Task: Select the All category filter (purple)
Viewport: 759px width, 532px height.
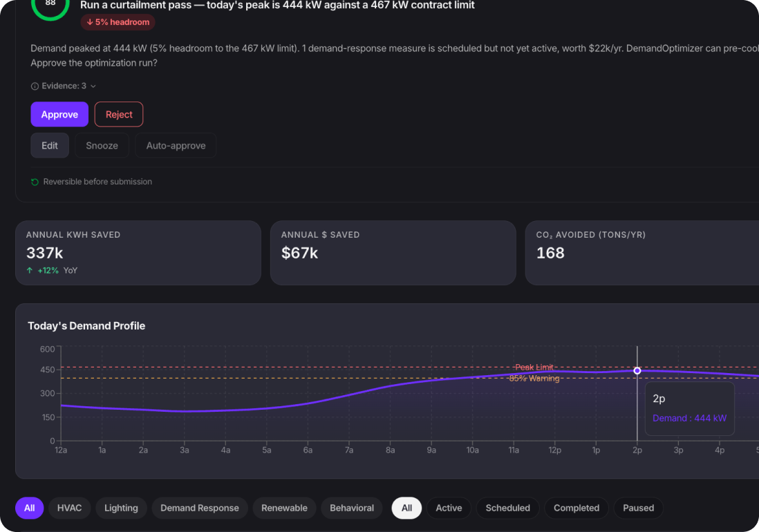Action: point(30,508)
